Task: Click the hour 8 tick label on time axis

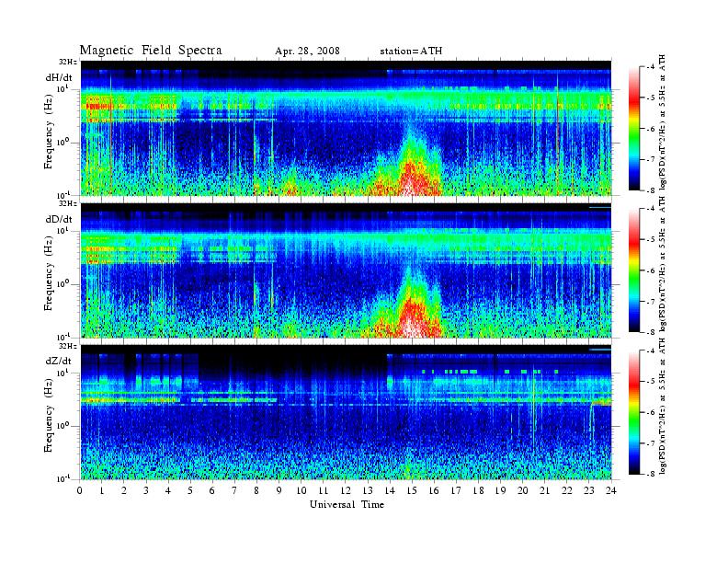Action: [x=256, y=490]
